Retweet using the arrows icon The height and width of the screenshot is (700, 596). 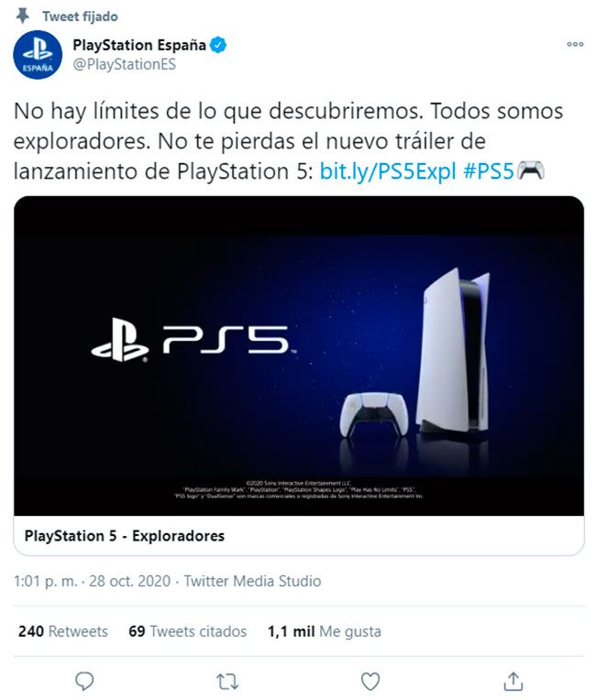(227, 683)
